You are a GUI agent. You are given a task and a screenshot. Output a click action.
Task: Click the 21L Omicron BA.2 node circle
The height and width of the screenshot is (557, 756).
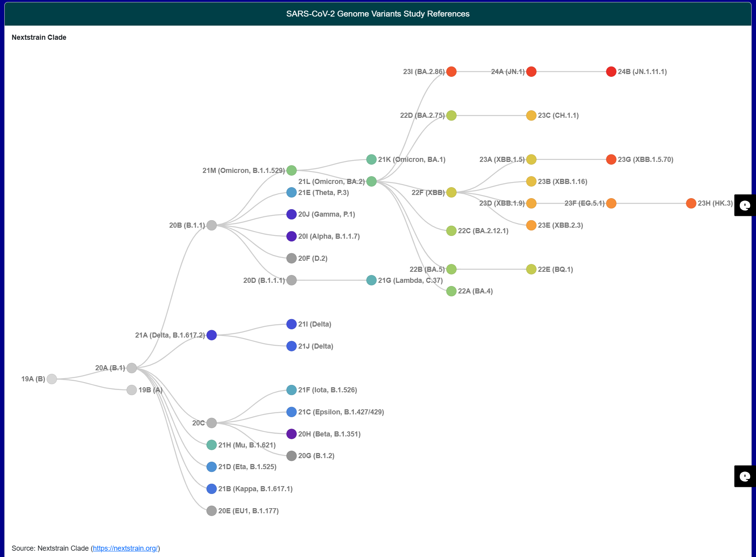tap(371, 182)
